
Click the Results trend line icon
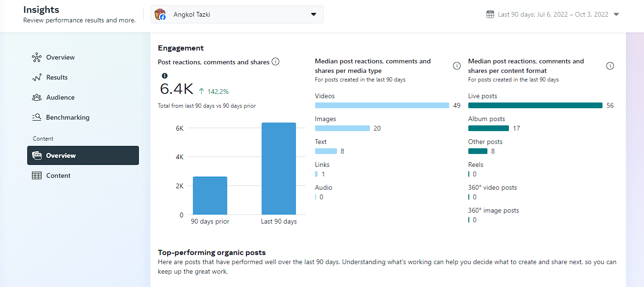tap(37, 78)
